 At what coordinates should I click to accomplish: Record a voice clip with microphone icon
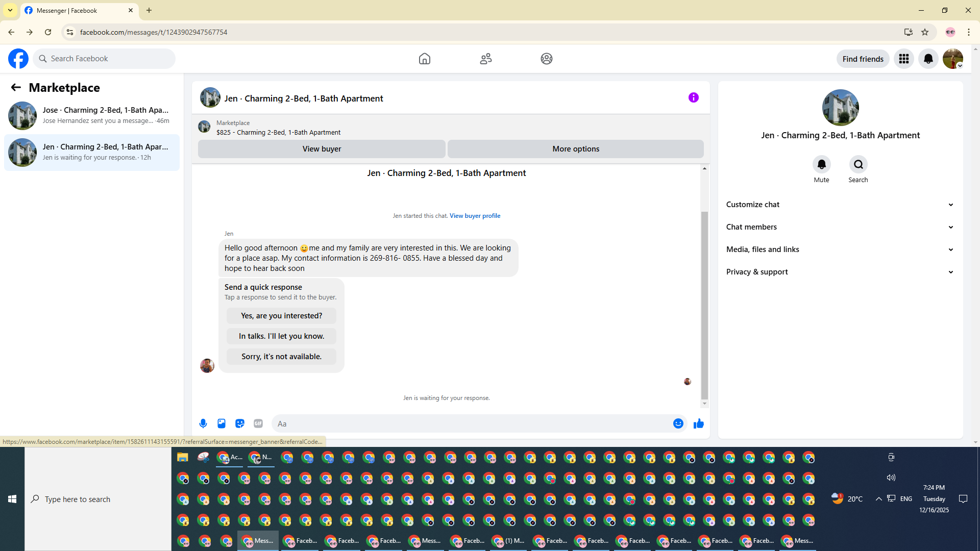[x=203, y=423]
